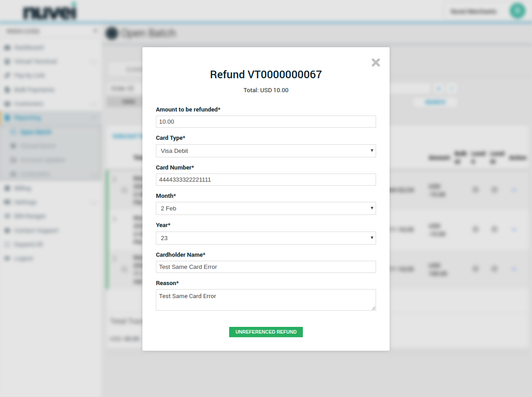Focus the Card Number input field
This screenshot has height=397, width=532.
tap(266, 180)
